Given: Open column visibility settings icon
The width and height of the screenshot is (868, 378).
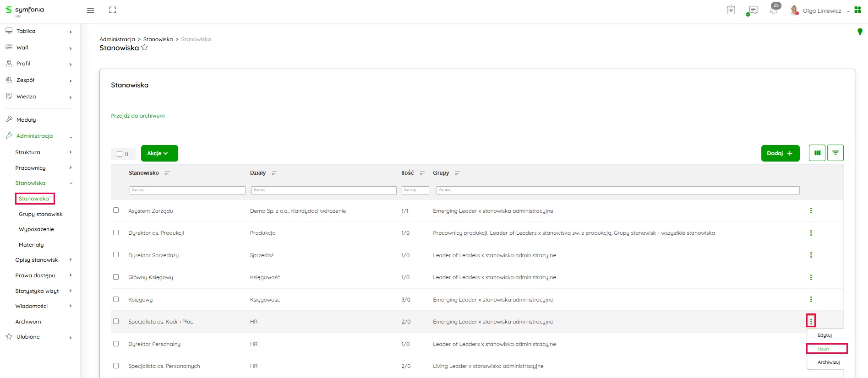Looking at the screenshot, I should pyautogui.click(x=817, y=153).
